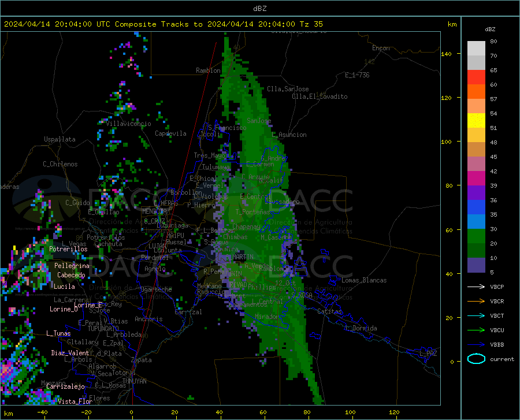Click the -40 km x-axis tick
Viewport: 520px width, 420px height.
click(x=42, y=412)
